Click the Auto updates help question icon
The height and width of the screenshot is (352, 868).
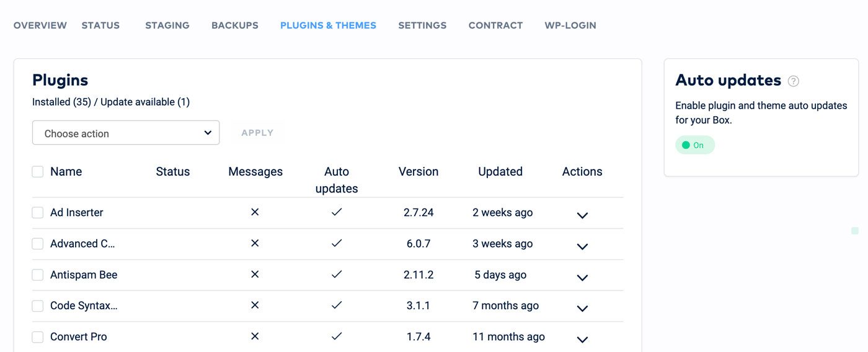(x=793, y=81)
